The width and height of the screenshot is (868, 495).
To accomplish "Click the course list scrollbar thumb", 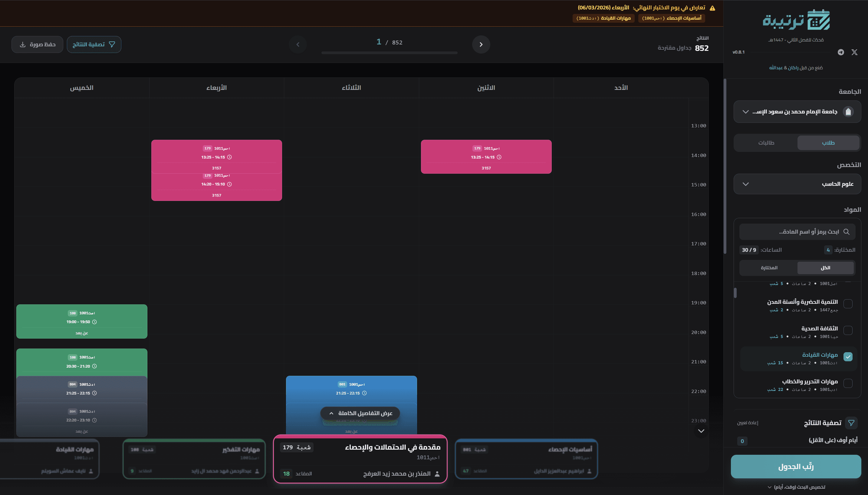I will (x=735, y=293).
